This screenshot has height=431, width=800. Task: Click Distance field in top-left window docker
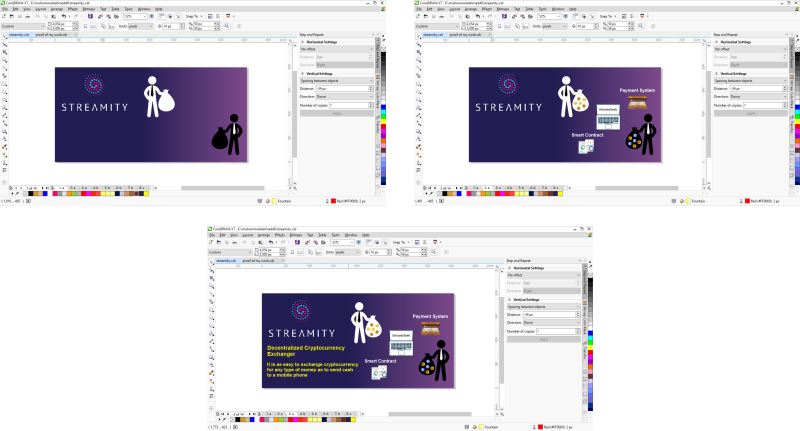click(345, 89)
